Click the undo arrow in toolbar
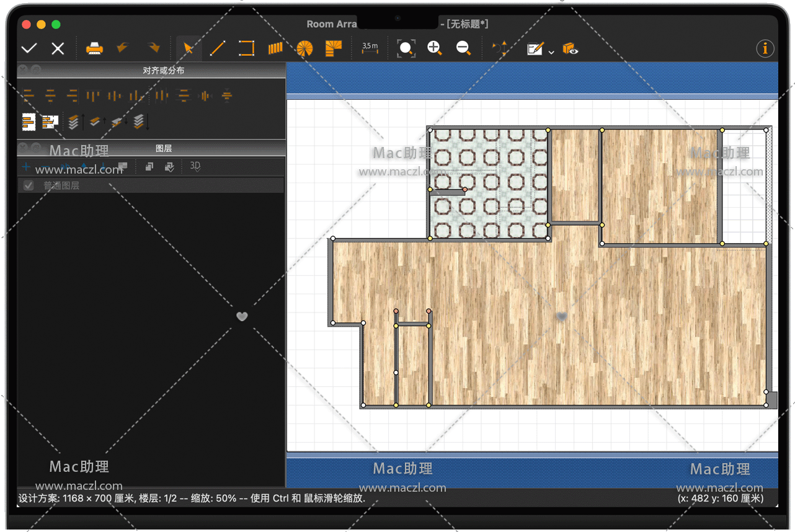795x532 pixels. pos(123,48)
